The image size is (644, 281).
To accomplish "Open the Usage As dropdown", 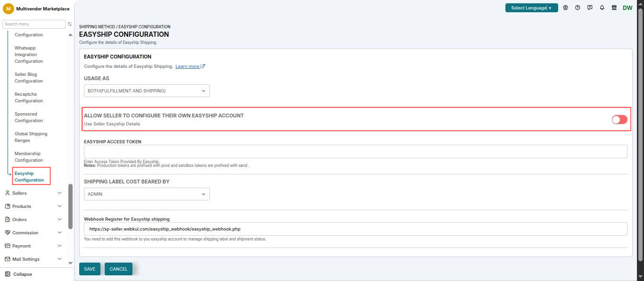I will click(x=147, y=91).
